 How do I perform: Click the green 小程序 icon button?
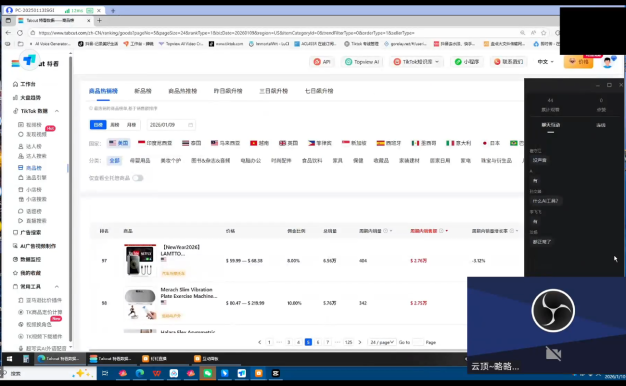click(466, 62)
